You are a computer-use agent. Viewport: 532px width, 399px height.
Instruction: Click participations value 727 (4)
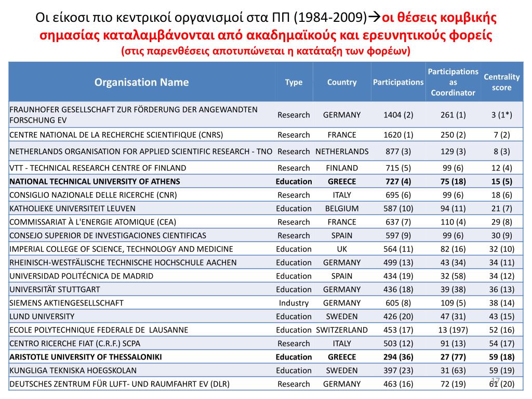[x=398, y=181]
